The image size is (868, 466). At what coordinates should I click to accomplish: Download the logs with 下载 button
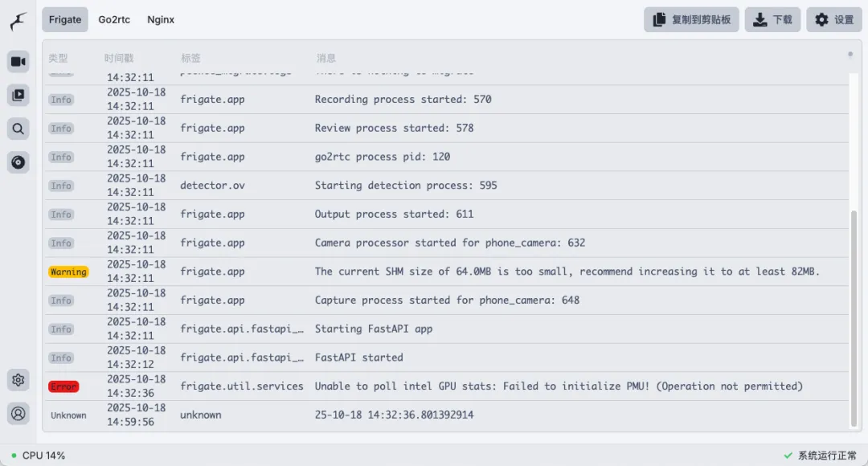772,19
